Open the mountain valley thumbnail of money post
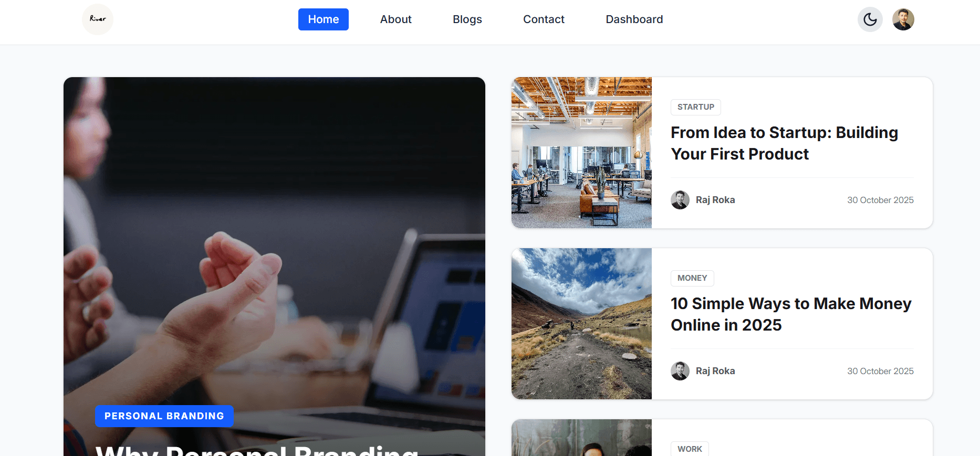Viewport: 980px width, 456px height. [582, 324]
